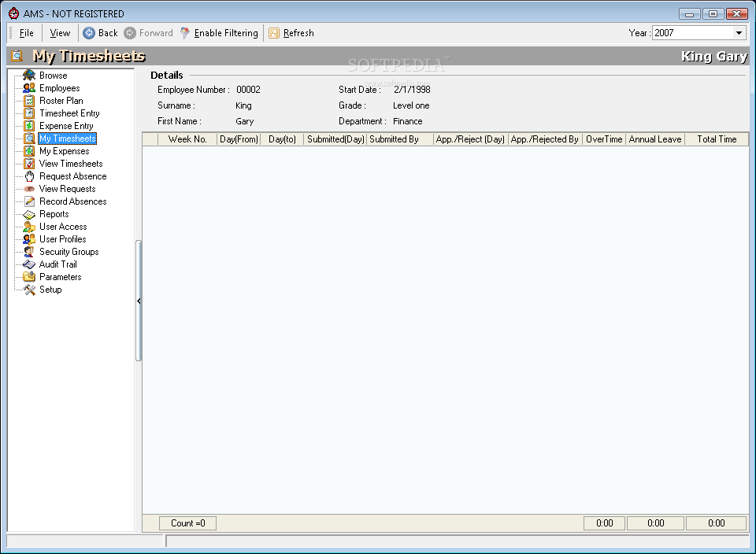
Task: Select Roster Plan tree item
Action: 61,100
